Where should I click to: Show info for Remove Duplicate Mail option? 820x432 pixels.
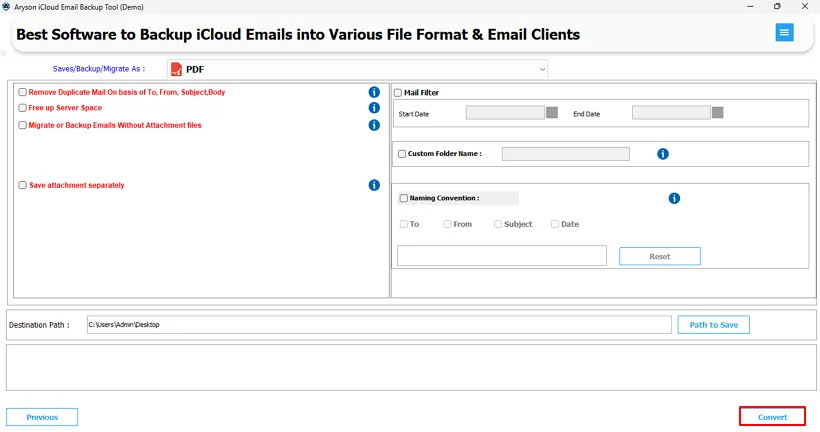tap(374, 92)
